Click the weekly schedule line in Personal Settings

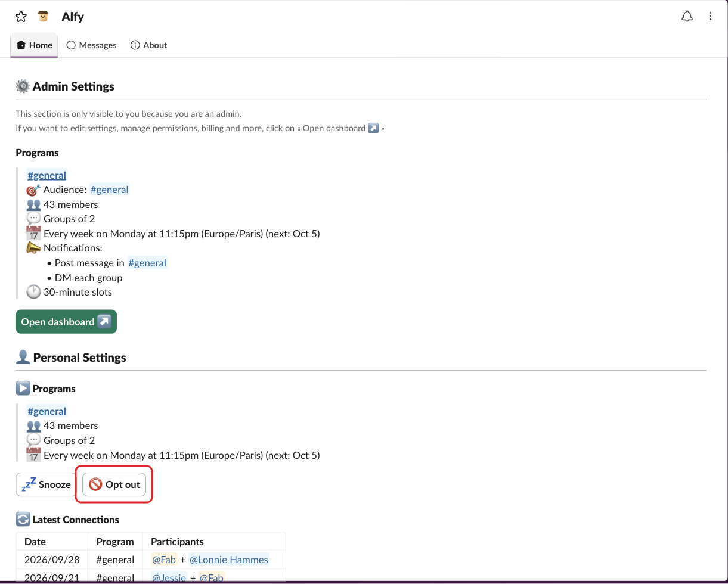click(182, 455)
